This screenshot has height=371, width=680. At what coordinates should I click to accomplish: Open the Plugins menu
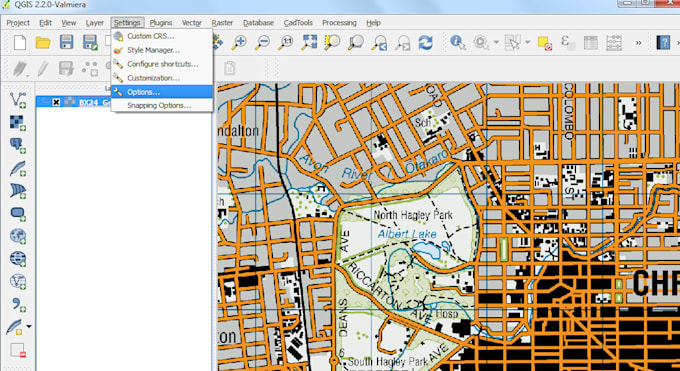161,23
